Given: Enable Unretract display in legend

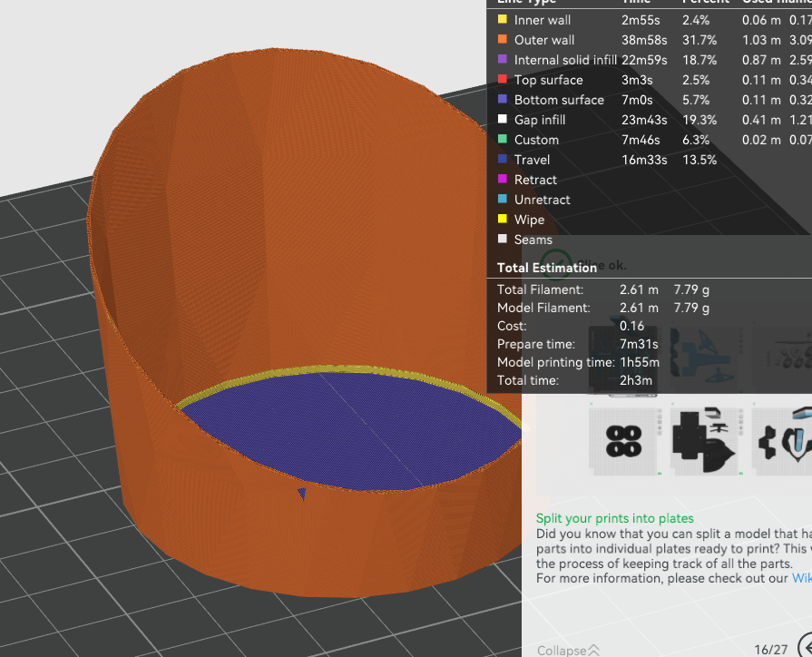Looking at the screenshot, I should click(x=541, y=200).
